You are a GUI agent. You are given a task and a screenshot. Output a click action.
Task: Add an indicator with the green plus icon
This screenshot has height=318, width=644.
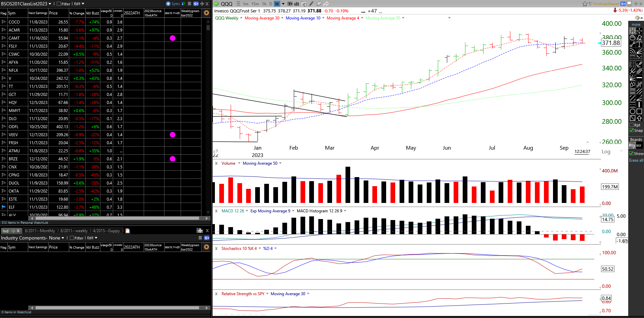click(216, 4)
